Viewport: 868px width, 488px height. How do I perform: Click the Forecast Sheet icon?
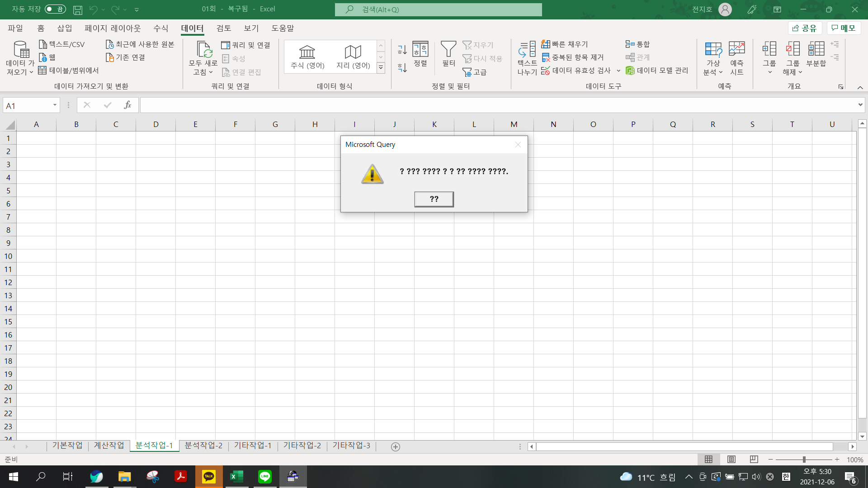[736, 49]
